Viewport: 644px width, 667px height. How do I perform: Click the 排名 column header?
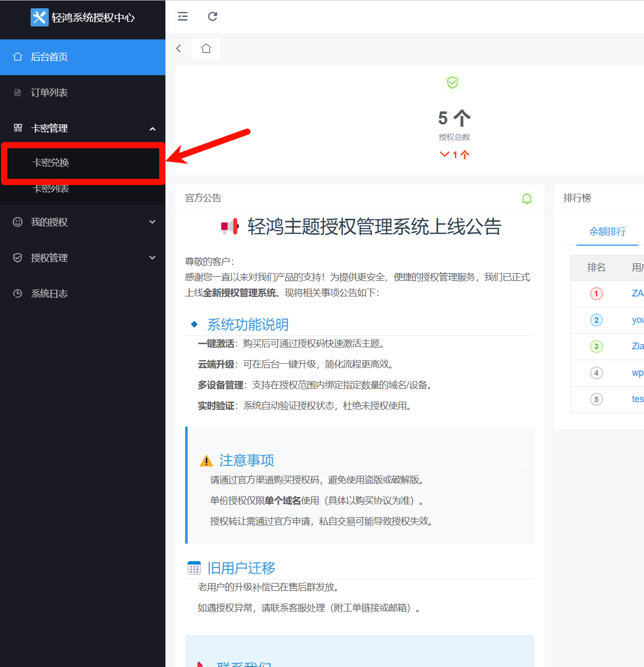click(x=596, y=267)
